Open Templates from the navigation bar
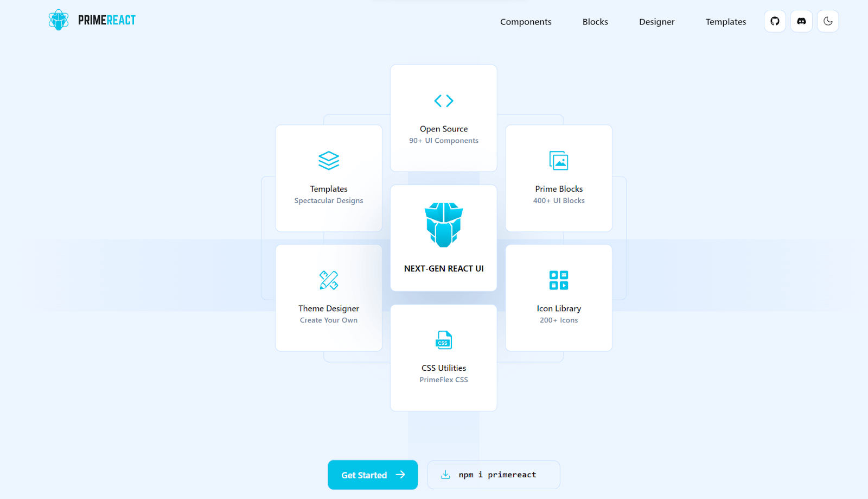868x499 pixels. coord(725,22)
